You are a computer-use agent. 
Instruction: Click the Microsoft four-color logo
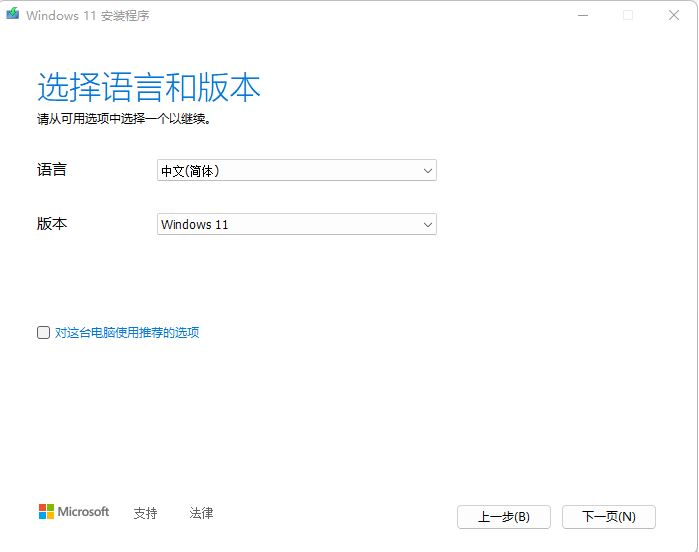tap(46, 511)
